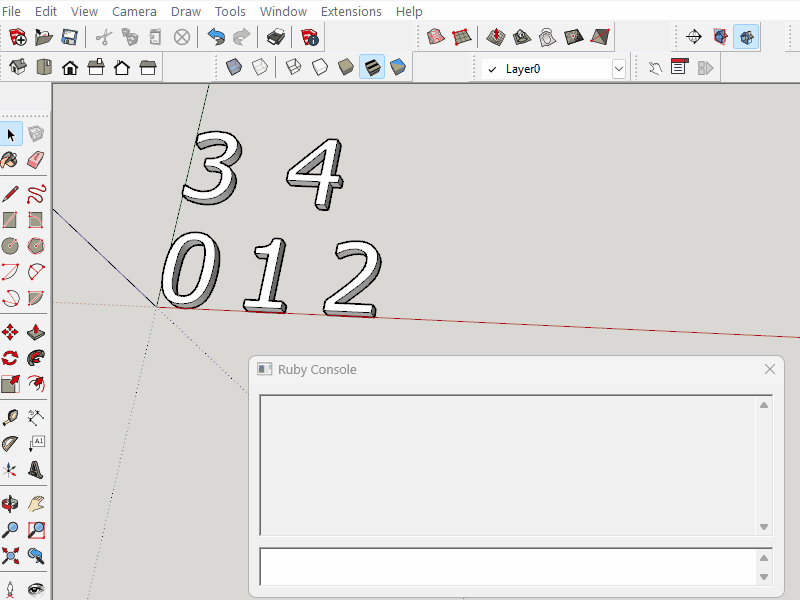
Task: Choose the Offset tool
Action: click(36, 384)
